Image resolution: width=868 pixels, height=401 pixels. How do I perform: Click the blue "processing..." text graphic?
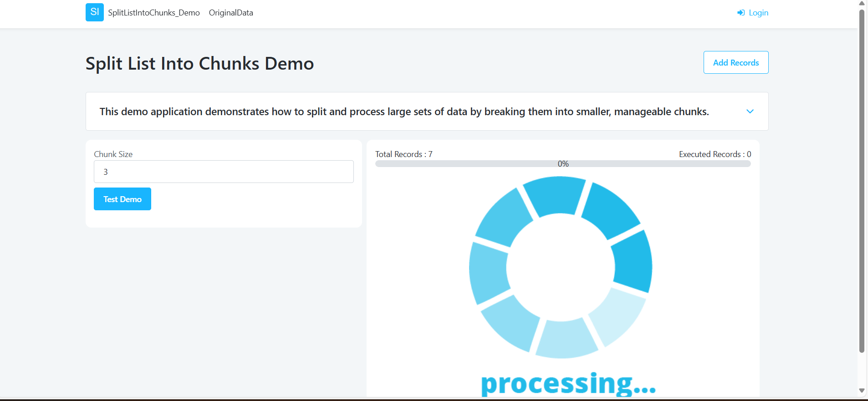(568, 383)
